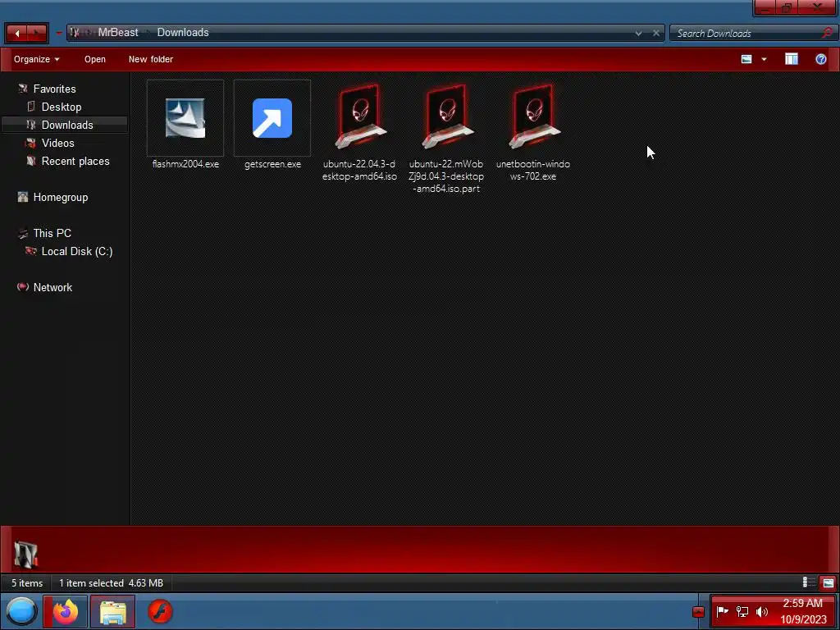The image size is (840, 630).
Task: Toggle the preview pane
Action: tap(792, 59)
